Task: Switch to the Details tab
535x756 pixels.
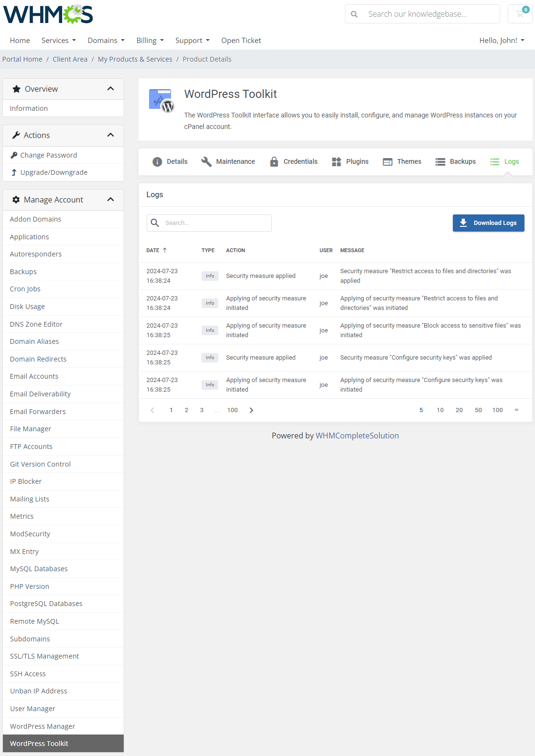Action: tap(170, 162)
